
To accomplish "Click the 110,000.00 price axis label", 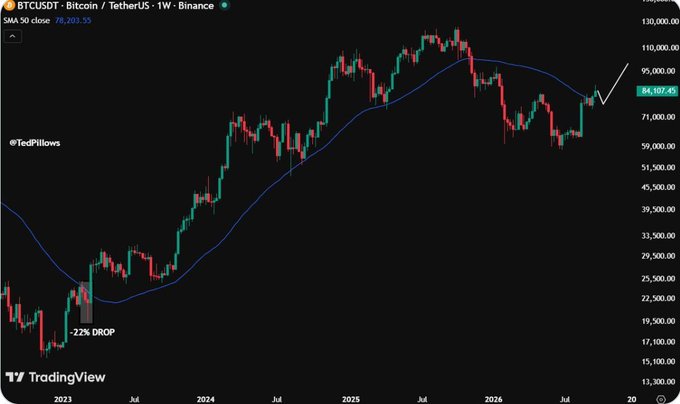I will tap(660, 48).
